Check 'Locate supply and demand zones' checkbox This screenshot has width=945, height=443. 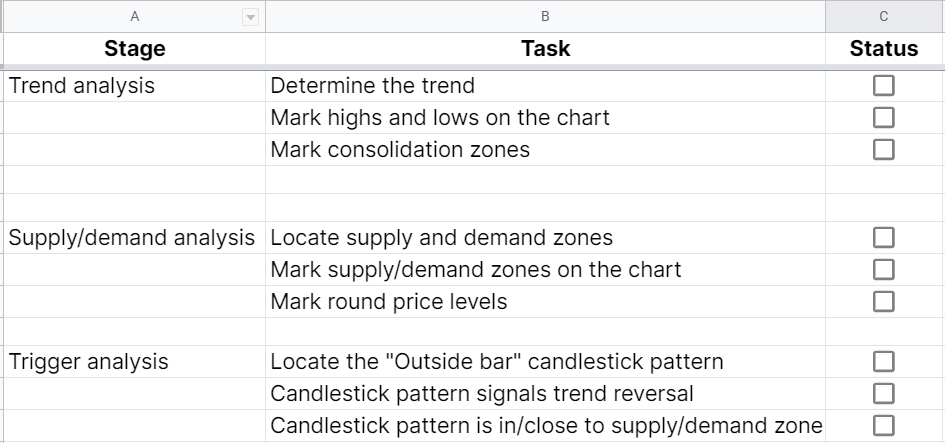(x=883, y=238)
